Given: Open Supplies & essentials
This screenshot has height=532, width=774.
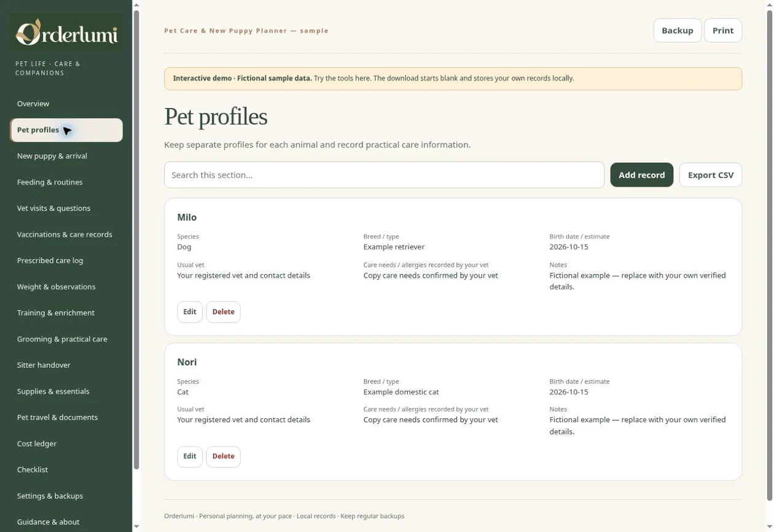Looking at the screenshot, I should [66, 391].
